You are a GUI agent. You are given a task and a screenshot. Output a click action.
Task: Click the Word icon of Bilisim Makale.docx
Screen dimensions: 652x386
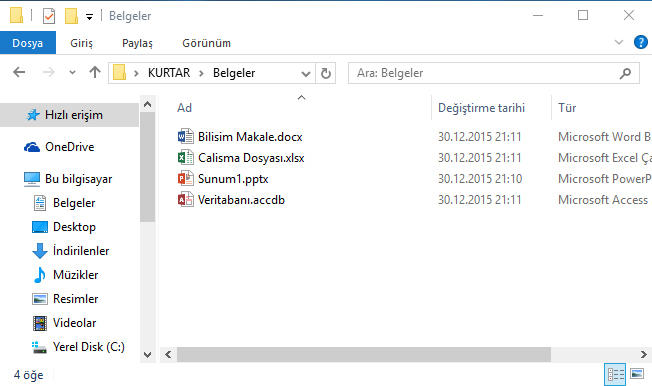pyautogui.click(x=185, y=136)
